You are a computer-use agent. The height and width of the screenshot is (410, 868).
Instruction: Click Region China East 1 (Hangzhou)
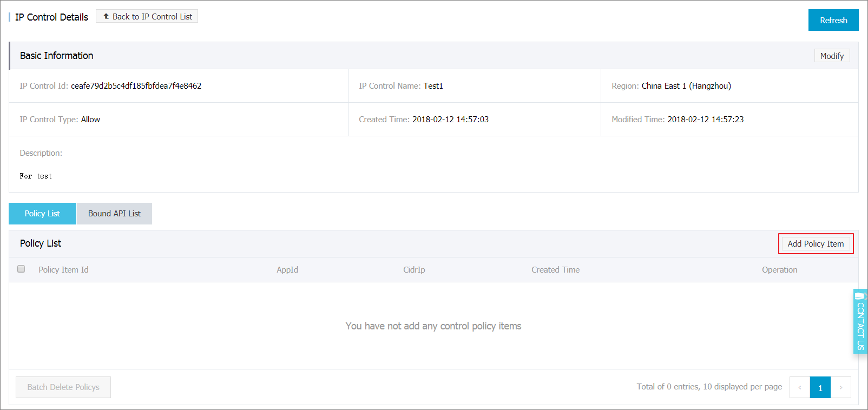686,86
